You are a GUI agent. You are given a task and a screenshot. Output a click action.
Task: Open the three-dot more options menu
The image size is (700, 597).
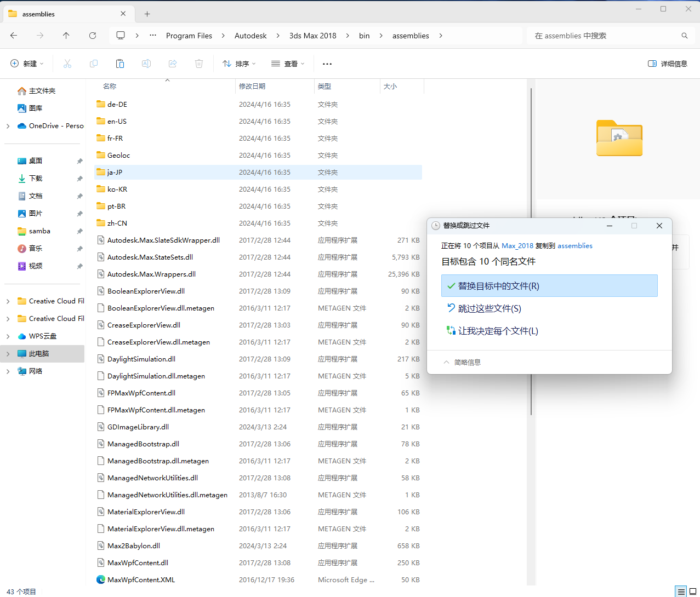(x=327, y=64)
